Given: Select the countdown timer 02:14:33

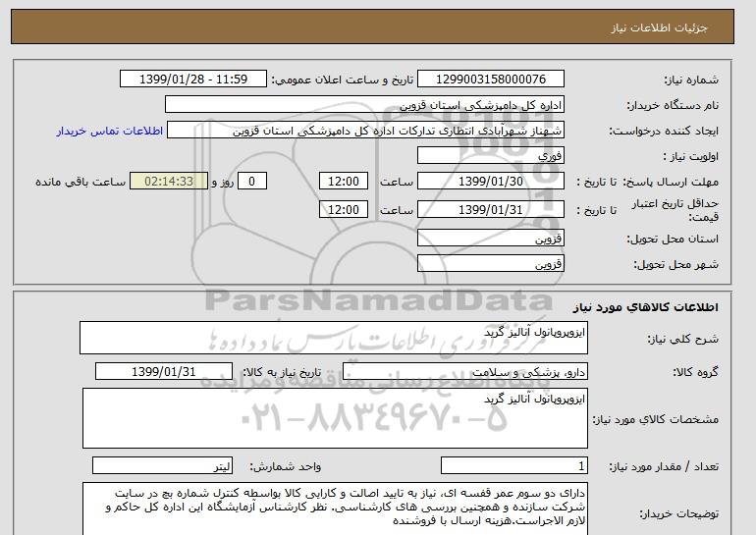Looking at the screenshot, I should (169, 182).
